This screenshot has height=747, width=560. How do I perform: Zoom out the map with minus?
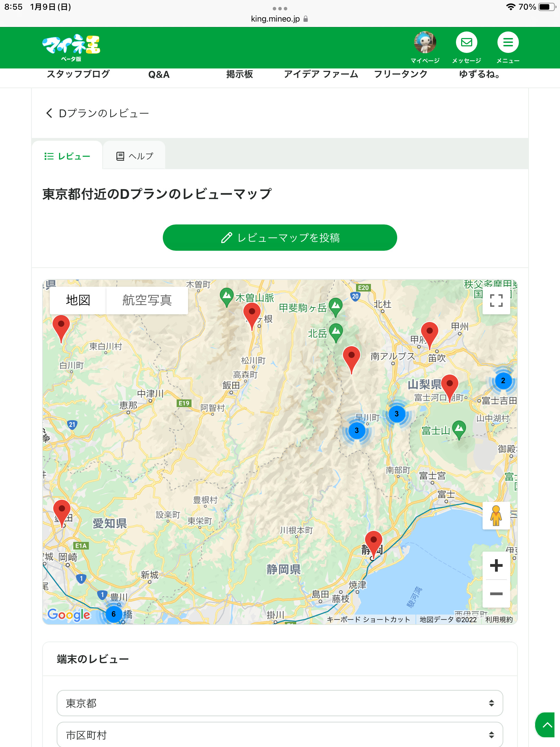[x=496, y=594]
